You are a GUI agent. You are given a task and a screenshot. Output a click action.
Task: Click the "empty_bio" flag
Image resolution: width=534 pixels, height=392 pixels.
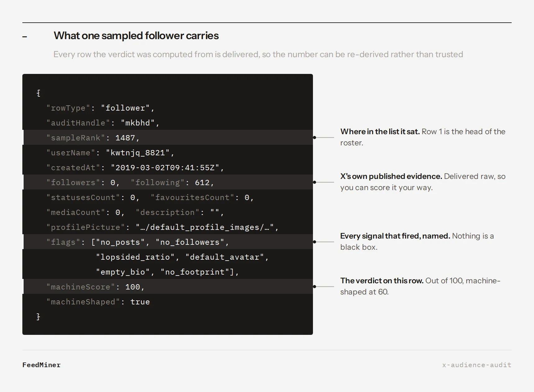click(123, 272)
